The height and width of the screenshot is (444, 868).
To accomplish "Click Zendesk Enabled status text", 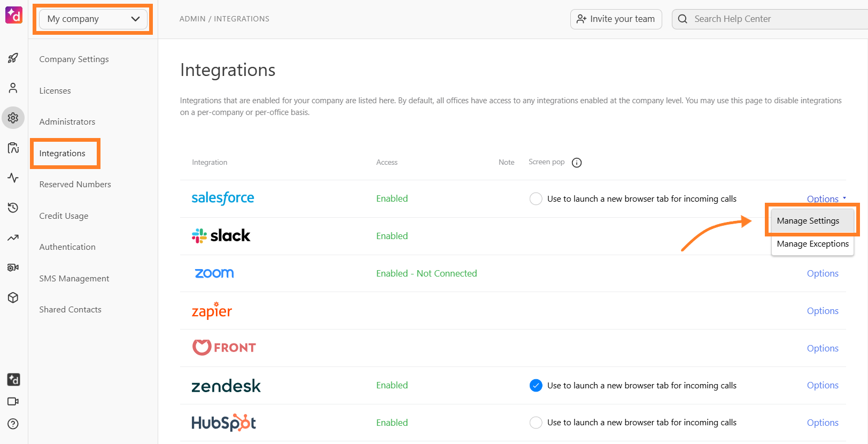I will [x=392, y=385].
